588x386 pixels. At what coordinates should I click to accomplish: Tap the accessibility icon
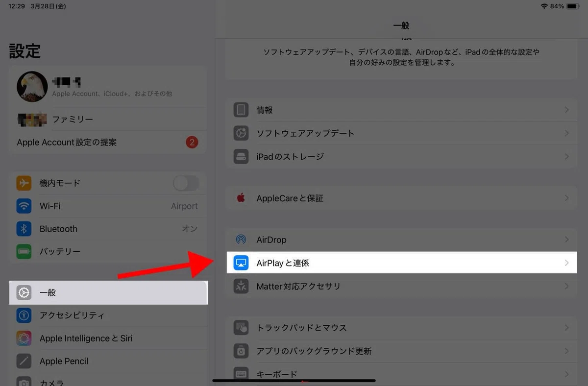(24, 315)
